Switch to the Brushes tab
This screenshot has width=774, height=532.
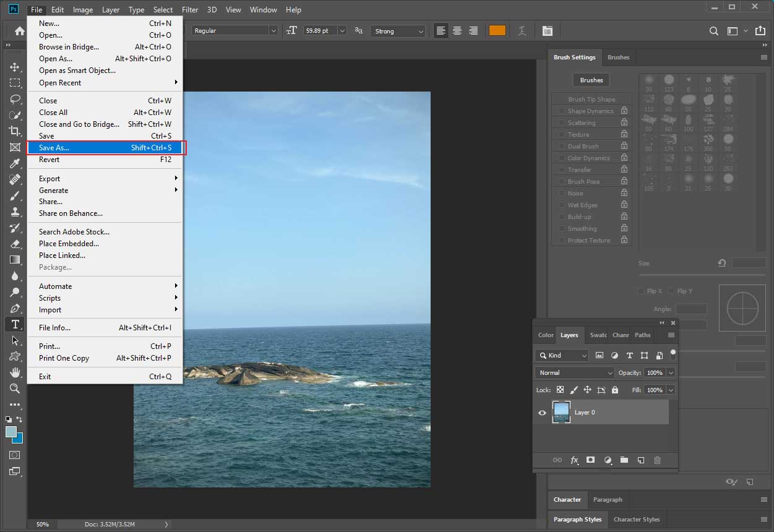point(618,57)
